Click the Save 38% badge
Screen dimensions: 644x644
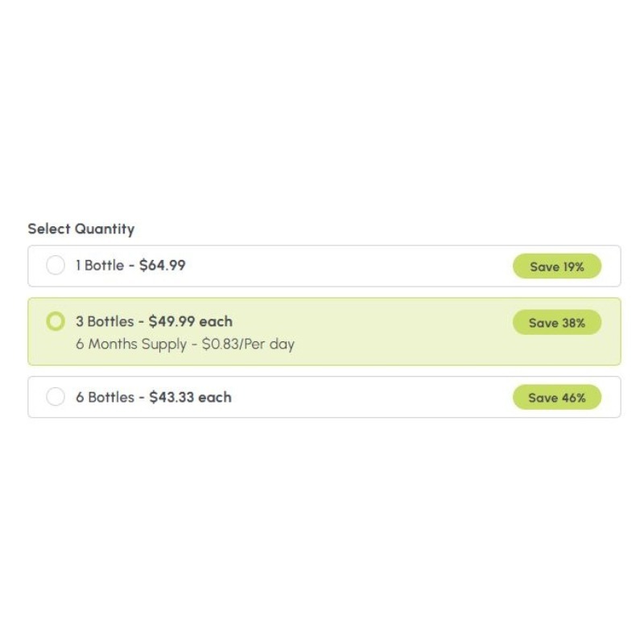557,323
